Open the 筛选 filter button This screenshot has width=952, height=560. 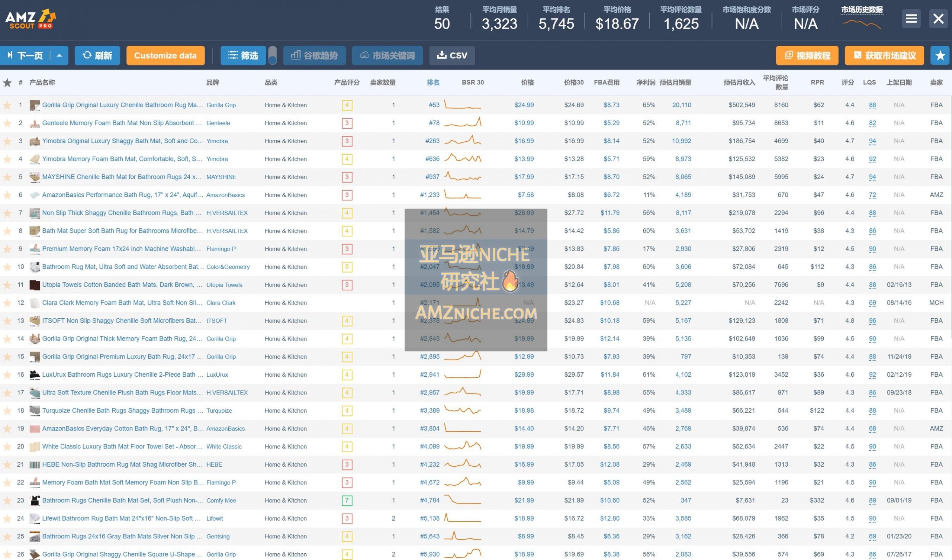(243, 55)
